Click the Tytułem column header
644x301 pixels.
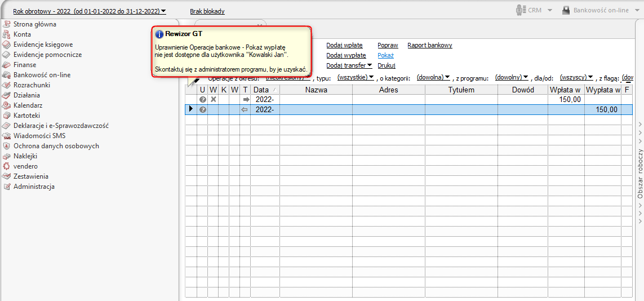coord(461,90)
